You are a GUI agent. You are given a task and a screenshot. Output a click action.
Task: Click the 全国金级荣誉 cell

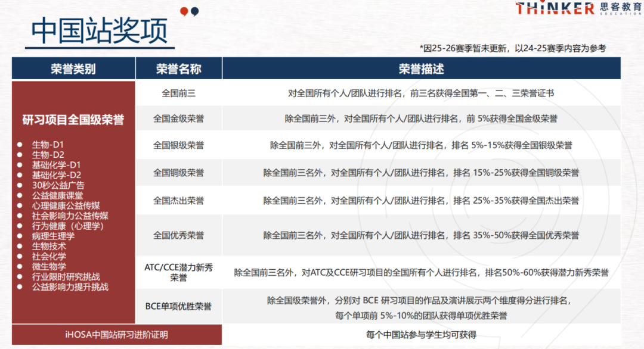[178, 119]
